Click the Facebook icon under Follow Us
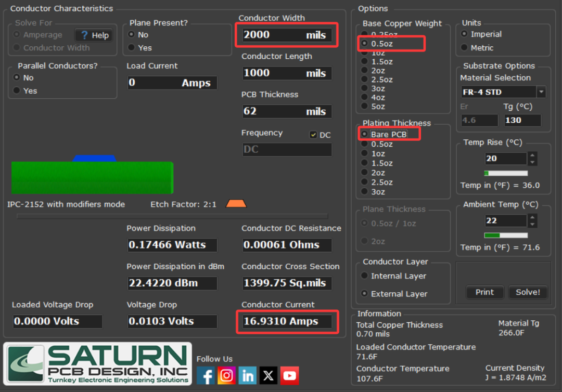The width and height of the screenshot is (562, 392). tap(206, 375)
